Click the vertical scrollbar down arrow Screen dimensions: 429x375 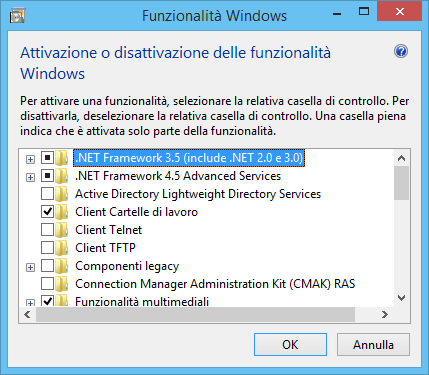401,298
